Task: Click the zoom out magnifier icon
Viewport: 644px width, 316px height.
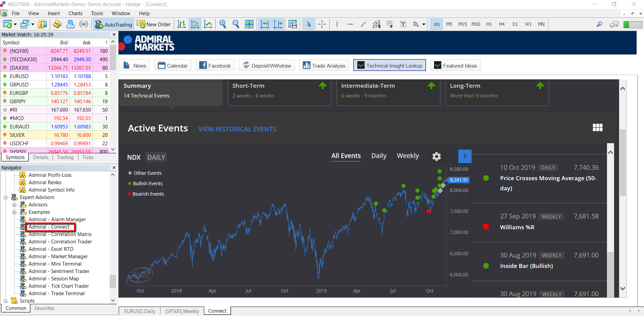Action: 236,24
